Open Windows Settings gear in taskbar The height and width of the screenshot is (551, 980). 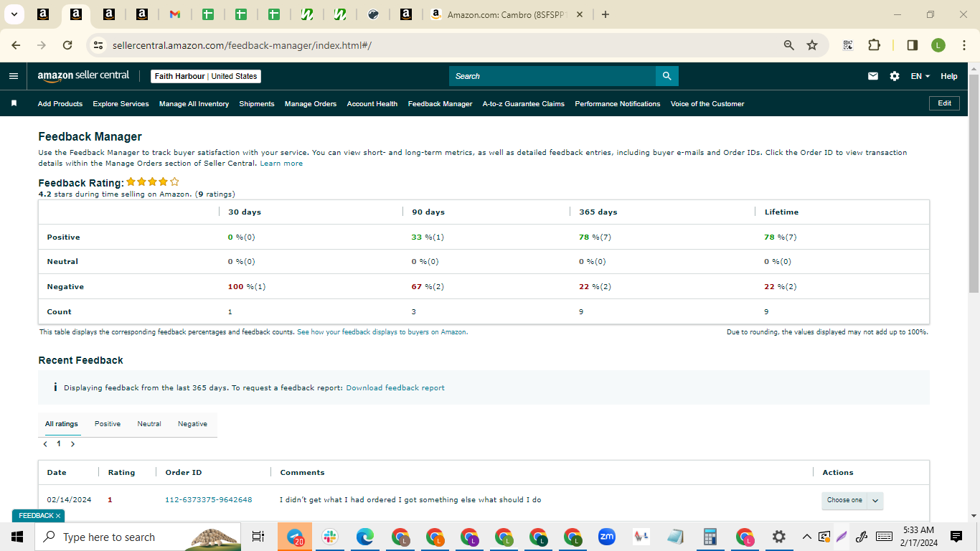coord(779,537)
